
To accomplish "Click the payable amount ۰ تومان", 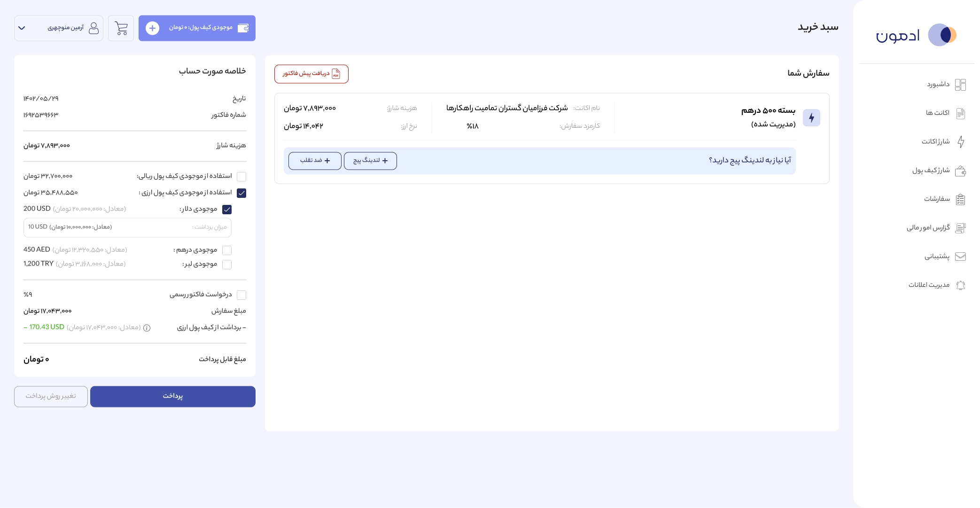I will coord(36,360).
